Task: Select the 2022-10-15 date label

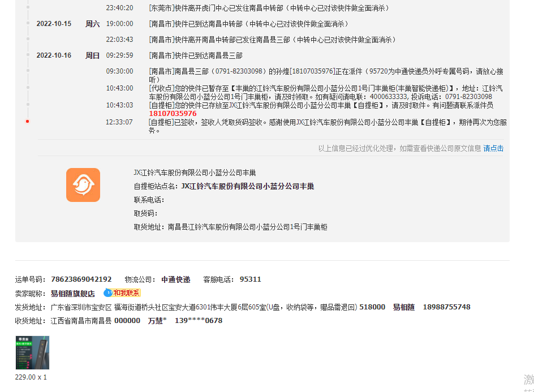Action: [54, 24]
